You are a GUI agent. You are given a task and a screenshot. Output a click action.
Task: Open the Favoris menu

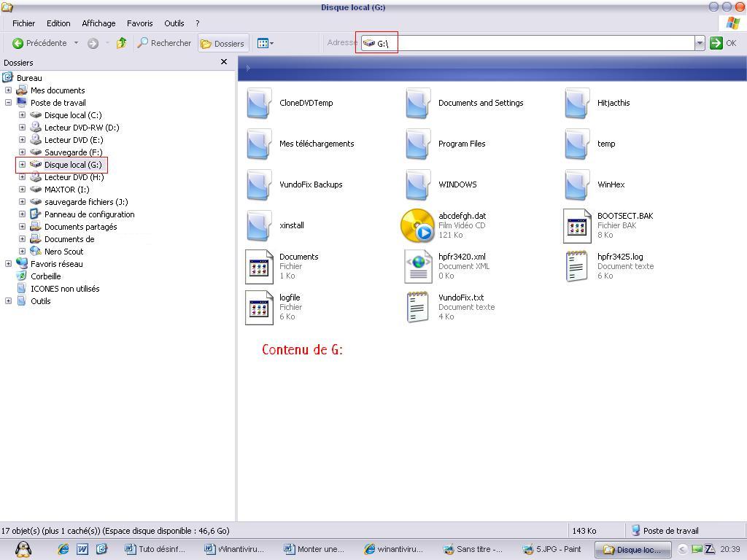tap(139, 23)
